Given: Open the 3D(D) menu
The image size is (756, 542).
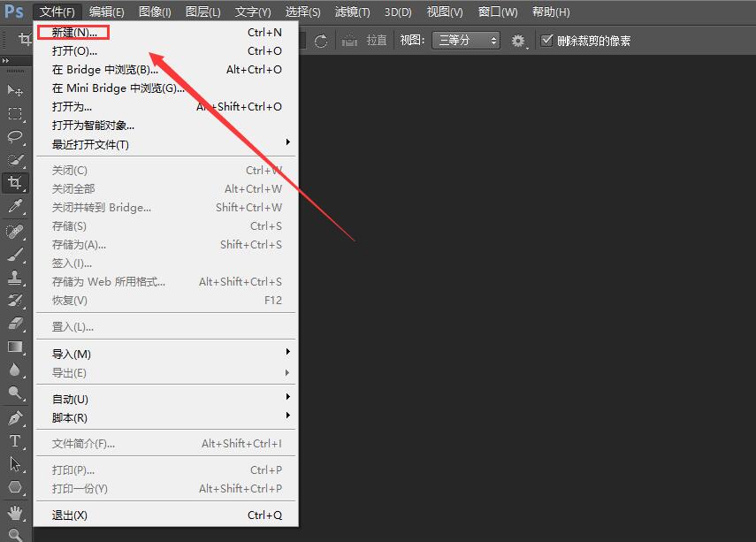Looking at the screenshot, I should click(x=398, y=11).
